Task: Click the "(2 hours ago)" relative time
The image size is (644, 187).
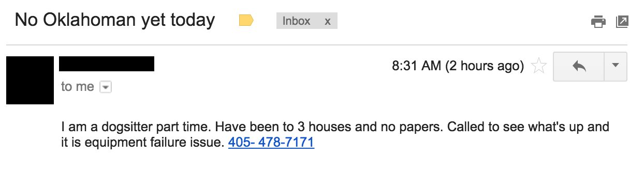Action: pyautogui.click(x=485, y=66)
